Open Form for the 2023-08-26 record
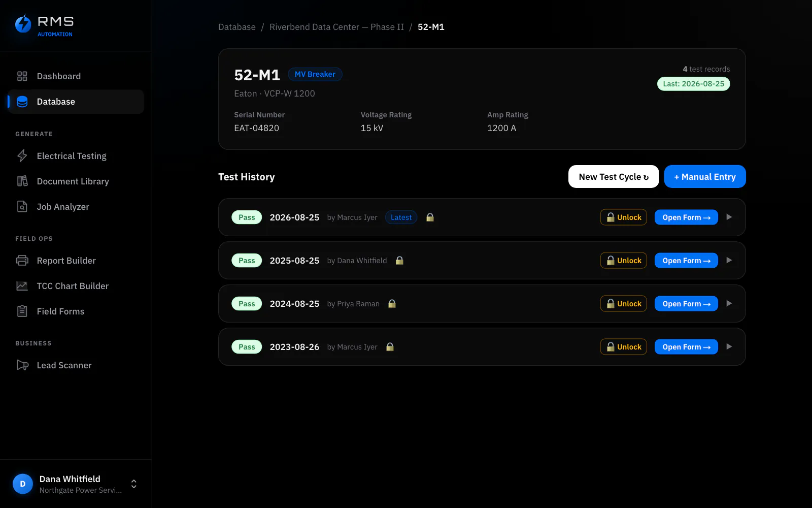 pyautogui.click(x=686, y=347)
